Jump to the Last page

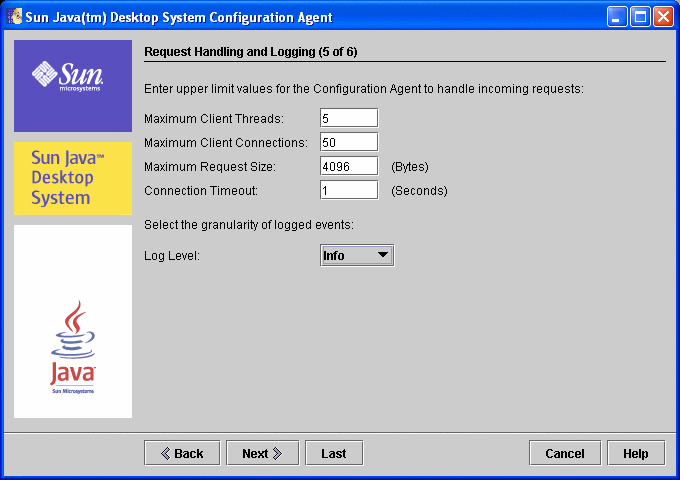334,454
